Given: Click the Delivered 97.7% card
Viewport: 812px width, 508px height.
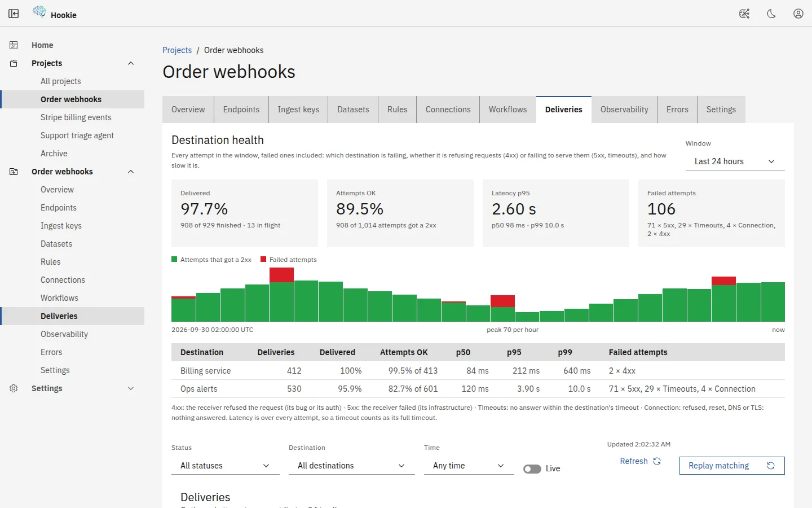Looking at the screenshot, I should (245, 213).
